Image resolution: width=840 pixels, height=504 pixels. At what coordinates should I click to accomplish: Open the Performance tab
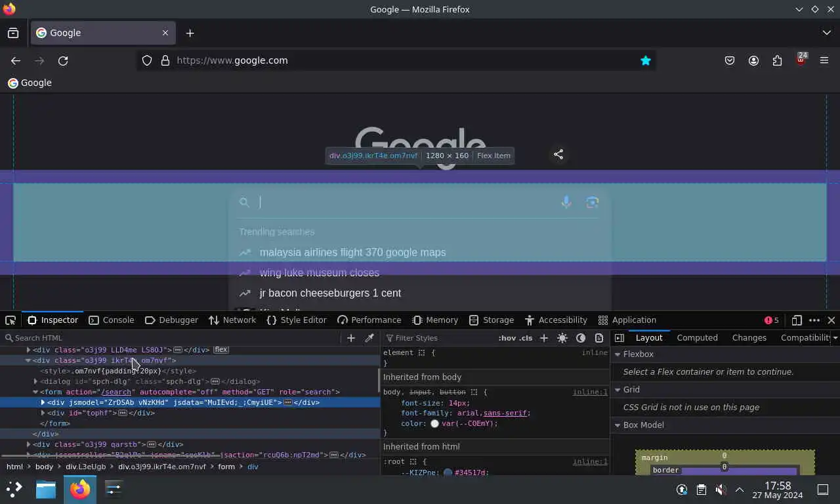coord(369,320)
